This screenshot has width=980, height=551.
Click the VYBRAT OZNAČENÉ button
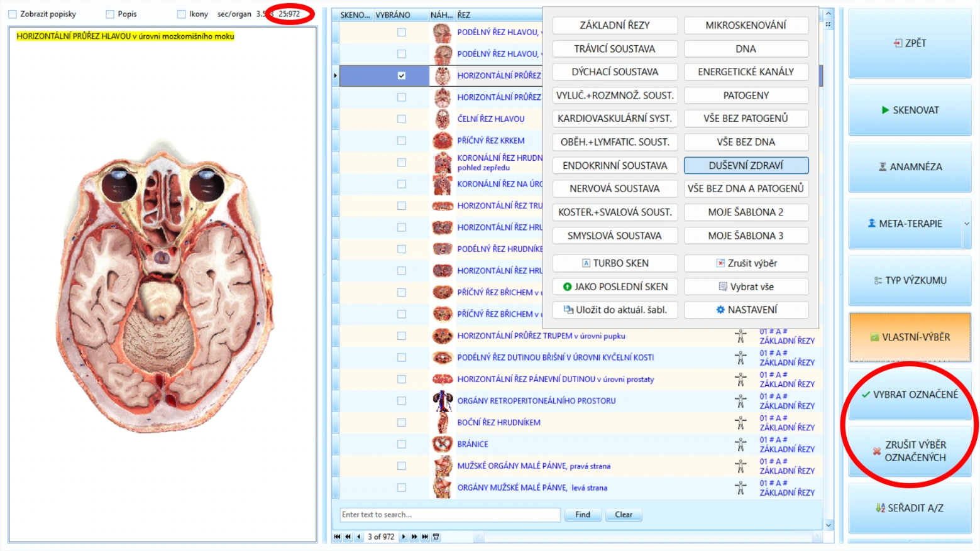(x=910, y=395)
